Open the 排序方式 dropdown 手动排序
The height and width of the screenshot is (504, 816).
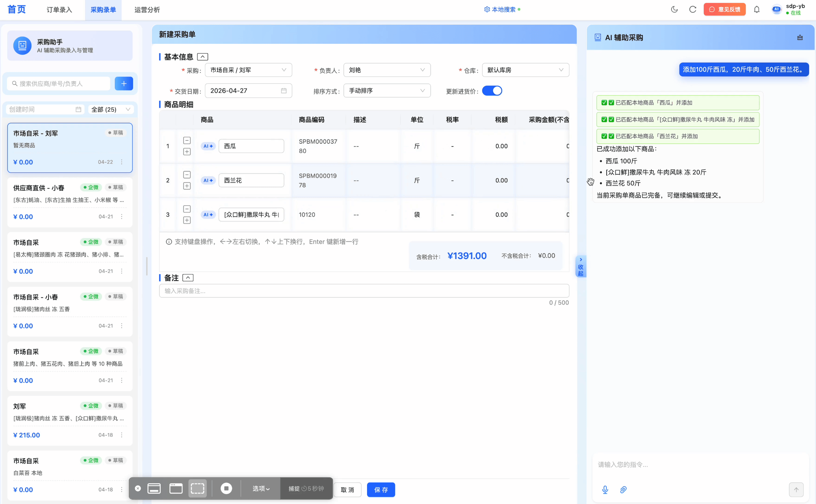(387, 91)
